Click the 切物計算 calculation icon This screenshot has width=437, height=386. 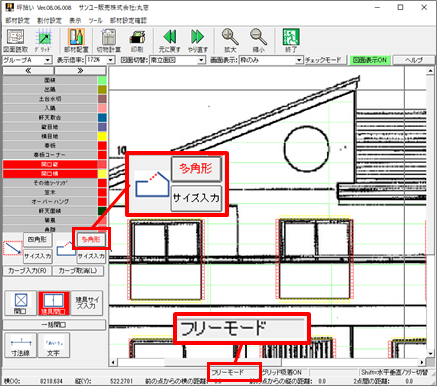[109, 37]
